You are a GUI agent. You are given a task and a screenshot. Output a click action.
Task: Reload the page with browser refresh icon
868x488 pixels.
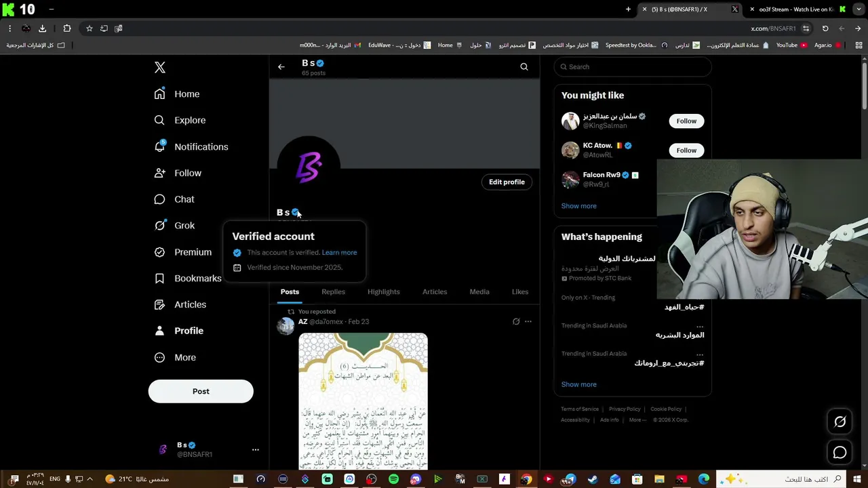pos(825,28)
